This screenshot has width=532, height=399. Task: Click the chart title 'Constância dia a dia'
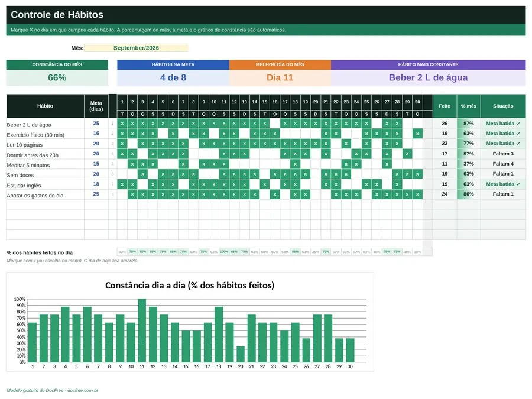190,285
